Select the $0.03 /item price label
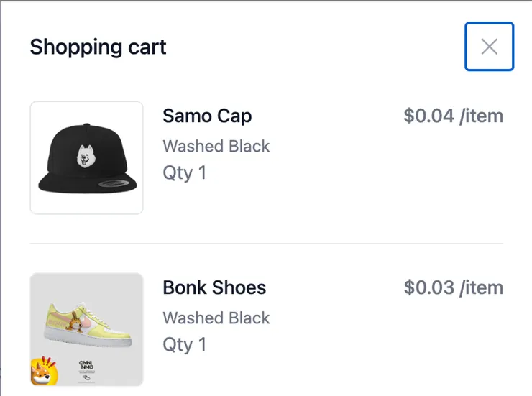 453,287
